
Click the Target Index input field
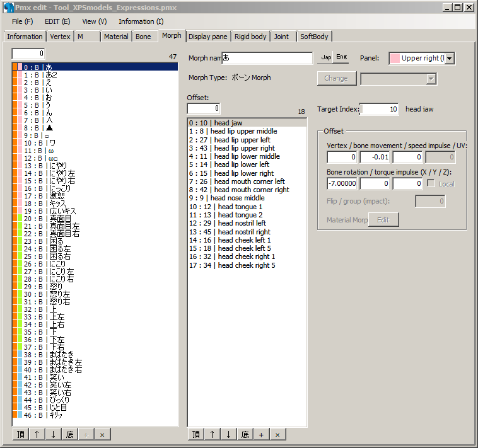click(x=379, y=109)
